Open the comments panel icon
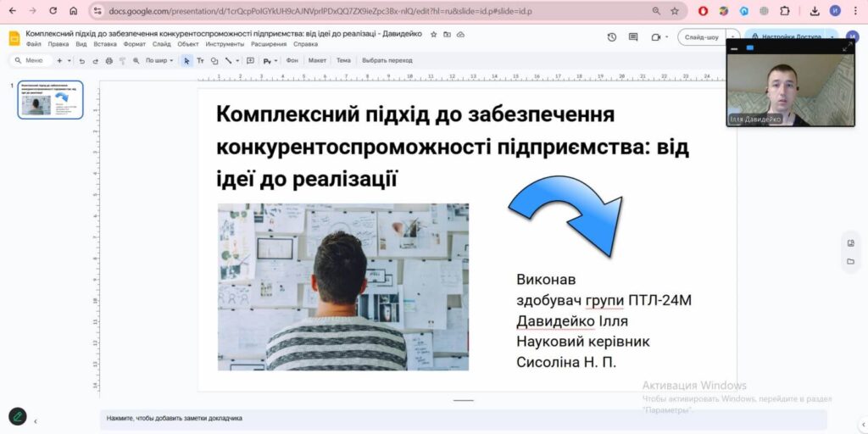The height and width of the screenshot is (434, 868). coord(633,37)
